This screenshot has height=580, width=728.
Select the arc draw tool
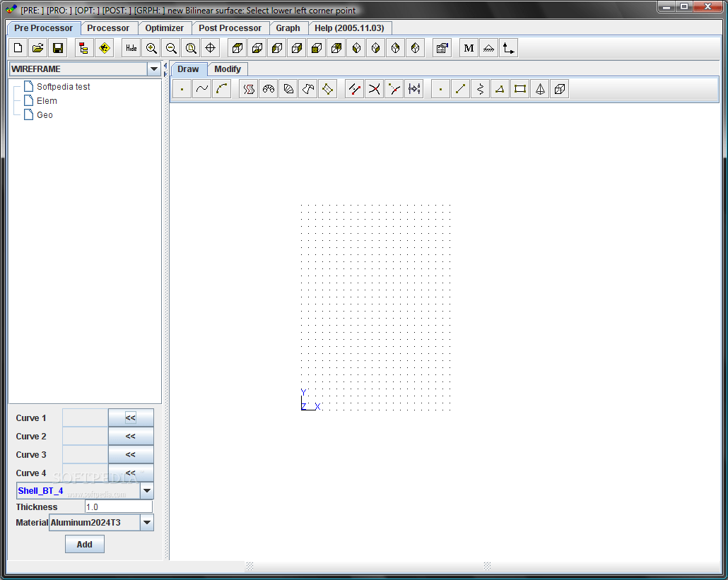[x=222, y=88]
